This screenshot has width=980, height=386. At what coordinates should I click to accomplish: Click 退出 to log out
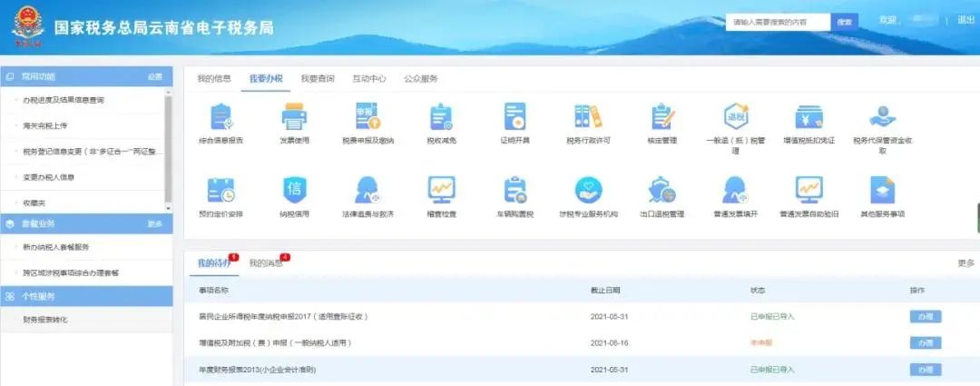pyautogui.click(x=965, y=20)
